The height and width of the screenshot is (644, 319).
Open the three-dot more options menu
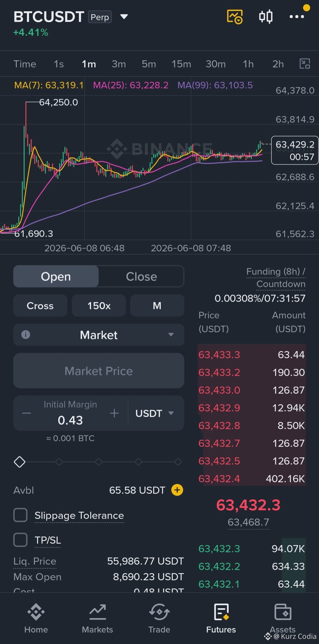click(297, 17)
